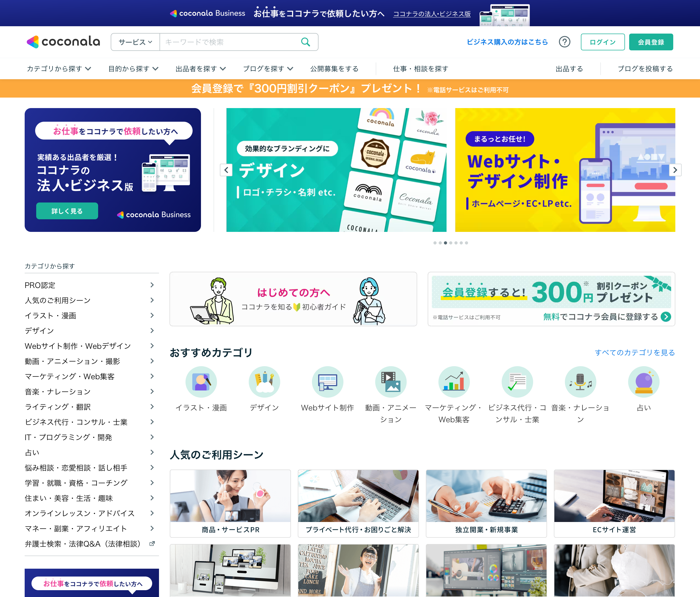Select the イラスト・漫画 category icon
Image resolution: width=700 pixels, height=597 pixels.
[201, 382]
